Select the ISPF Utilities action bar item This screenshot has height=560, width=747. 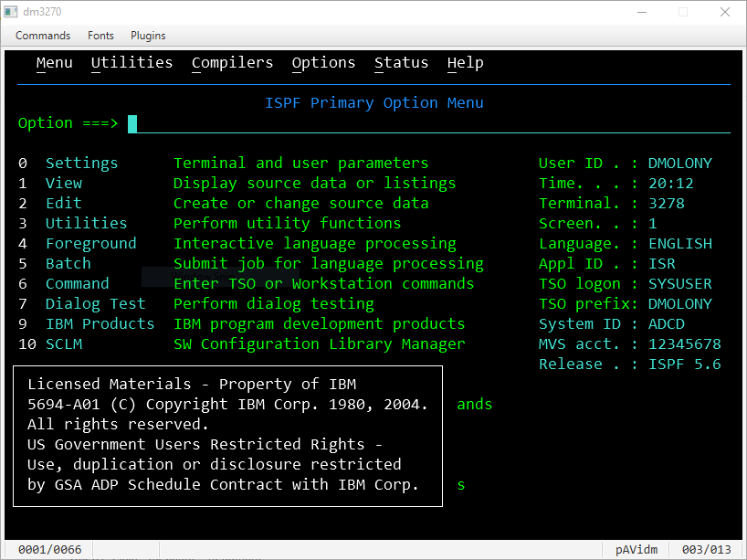(x=132, y=63)
